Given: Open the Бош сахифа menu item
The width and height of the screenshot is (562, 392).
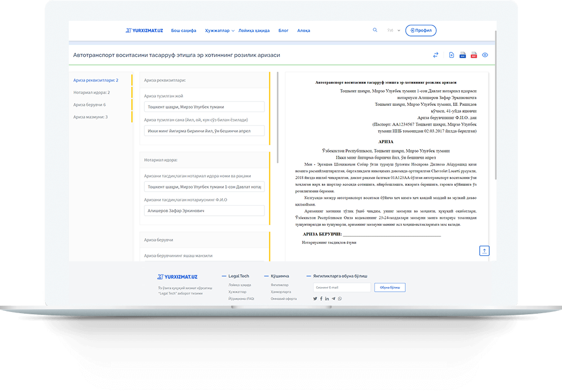Looking at the screenshot, I should [x=184, y=30].
